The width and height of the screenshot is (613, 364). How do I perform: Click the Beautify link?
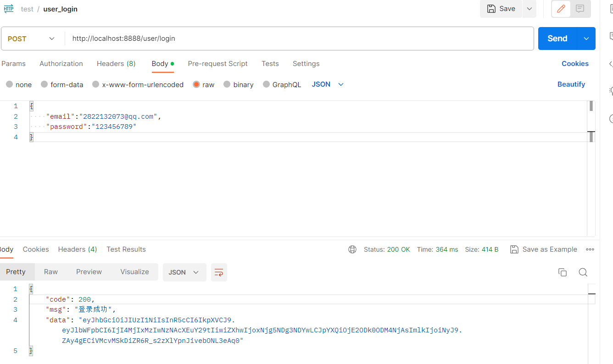[571, 84]
